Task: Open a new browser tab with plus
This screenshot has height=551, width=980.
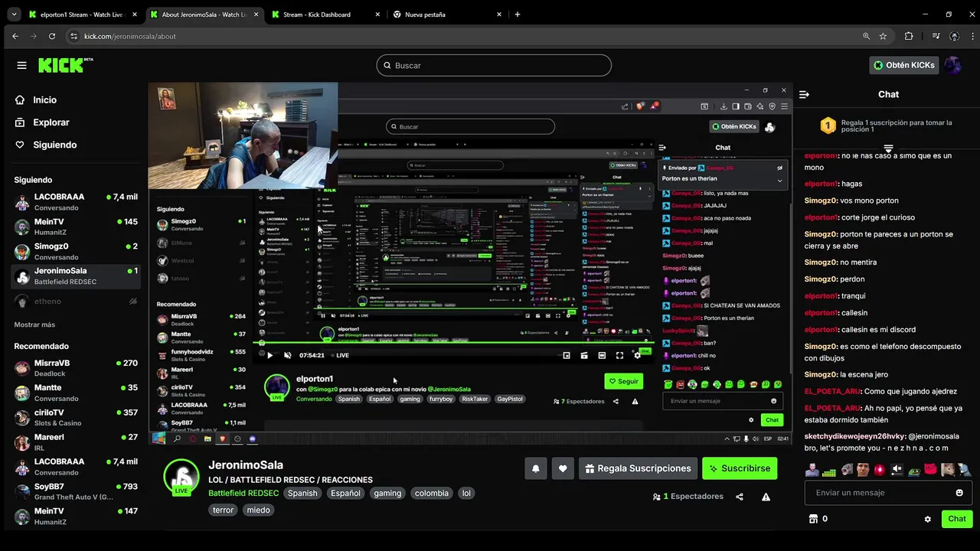Action: (518, 14)
